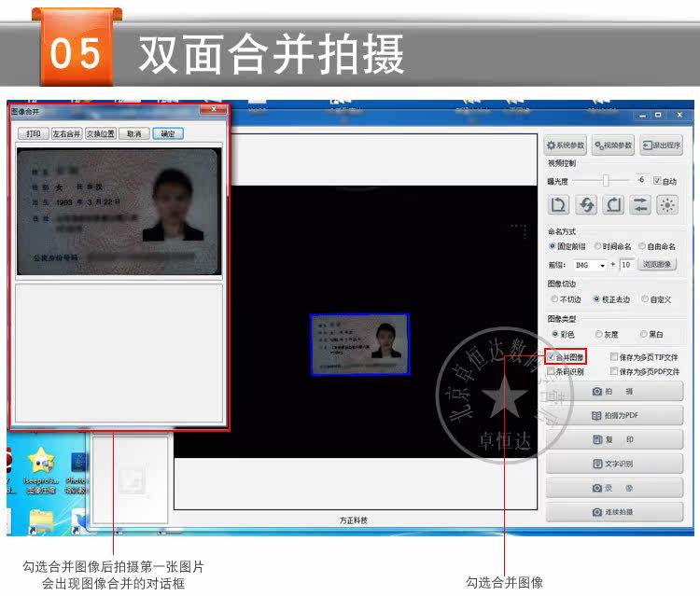
Task: Click 左右合并 in merge dialog
Action: (x=66, y=133)
